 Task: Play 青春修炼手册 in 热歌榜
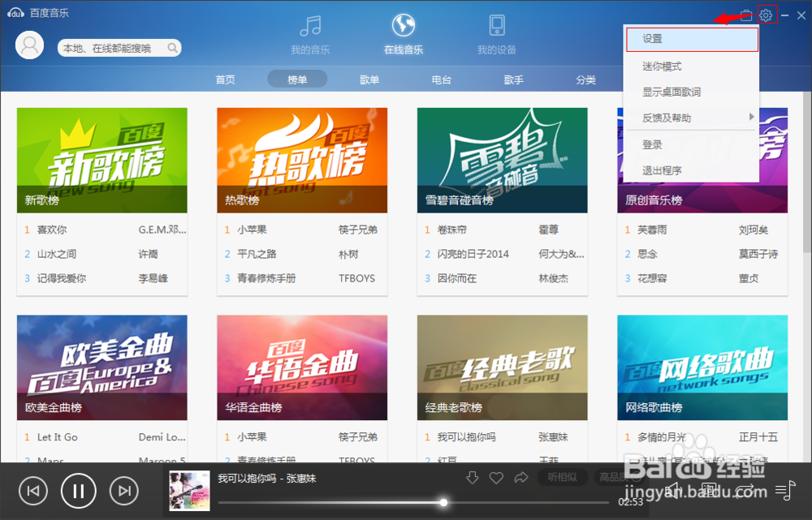tap(266, 278)
